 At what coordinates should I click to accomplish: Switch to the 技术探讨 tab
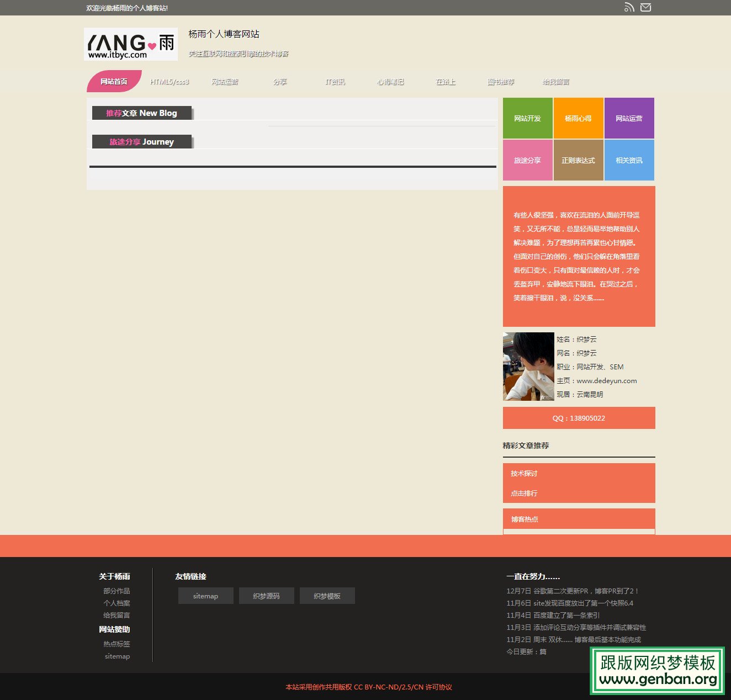pos(524,474)
